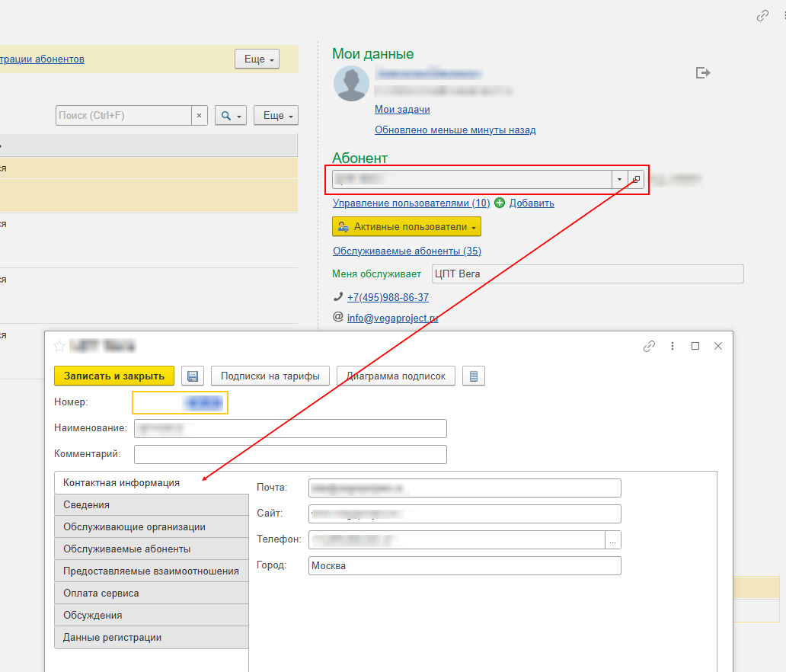
Task: Open the top Еще dropdown menu
Action: 257,59
